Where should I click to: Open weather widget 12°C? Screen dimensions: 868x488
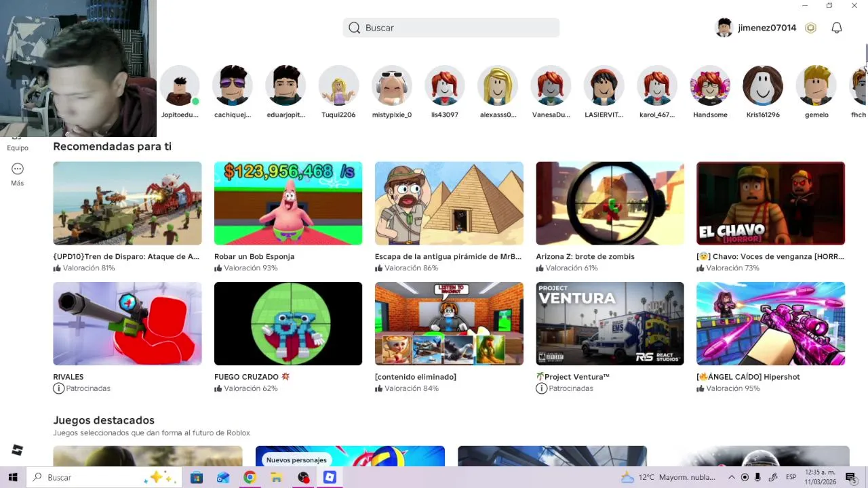668,477
